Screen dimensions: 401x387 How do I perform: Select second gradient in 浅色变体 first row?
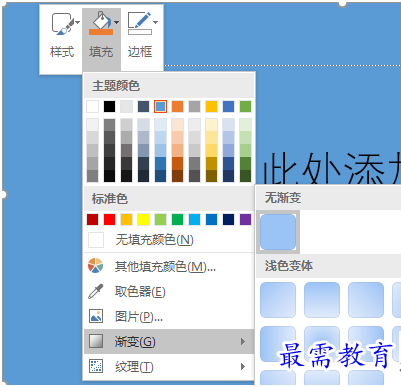[x=322, y=300]
